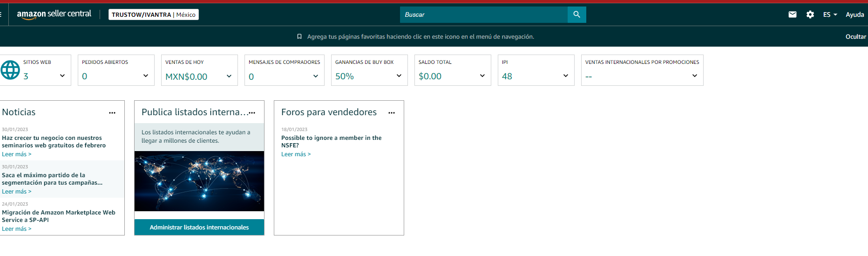This screenshot has height=256, width=868.
Task: Click Ocultar to hide the banner
Action: click(x=856, y=36)
